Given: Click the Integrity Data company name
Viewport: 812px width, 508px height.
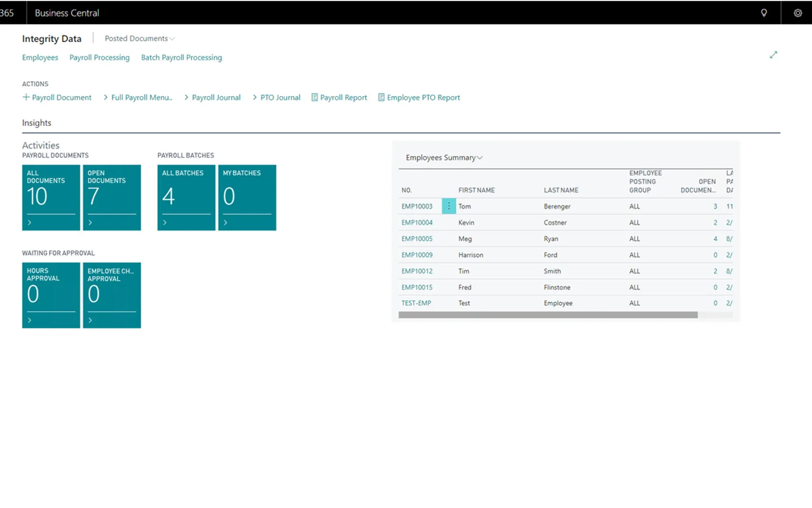Looking at the screenshot, I should 52,39.
